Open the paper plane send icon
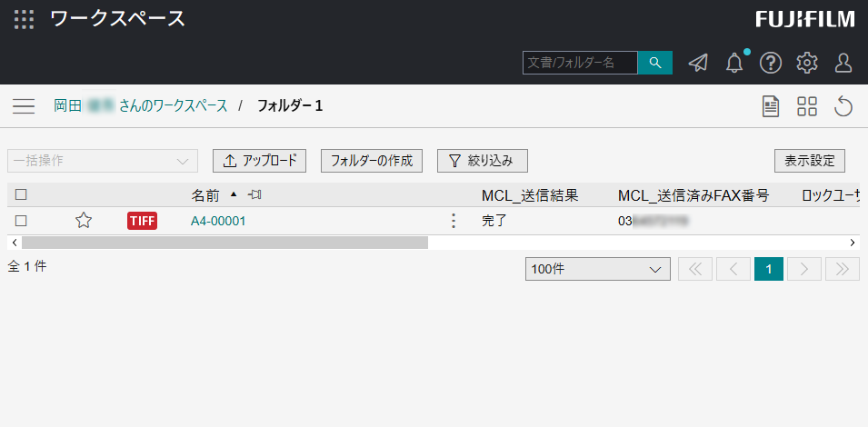This screenshot has width=868, height=427. pyautogui.click(x=698, y=62)
